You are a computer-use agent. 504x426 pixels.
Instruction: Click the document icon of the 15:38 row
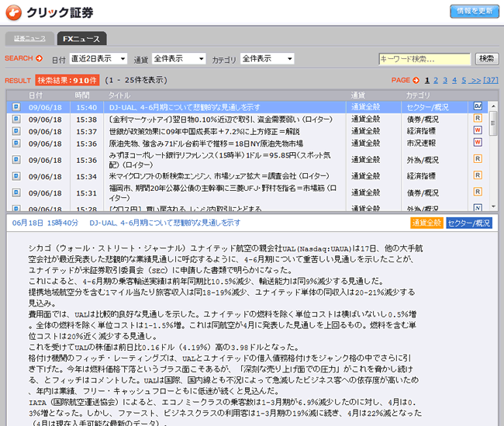pyautogui.click(x=16, y=119)
